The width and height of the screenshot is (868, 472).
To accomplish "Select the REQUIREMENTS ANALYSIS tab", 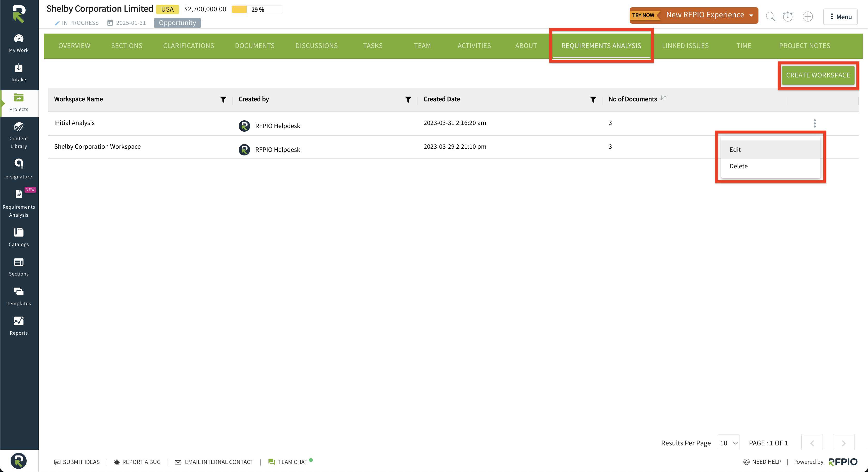I will click(601, 45).
